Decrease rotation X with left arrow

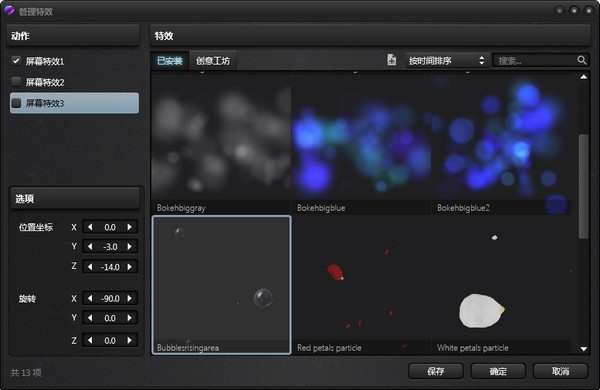pos(90,298)
